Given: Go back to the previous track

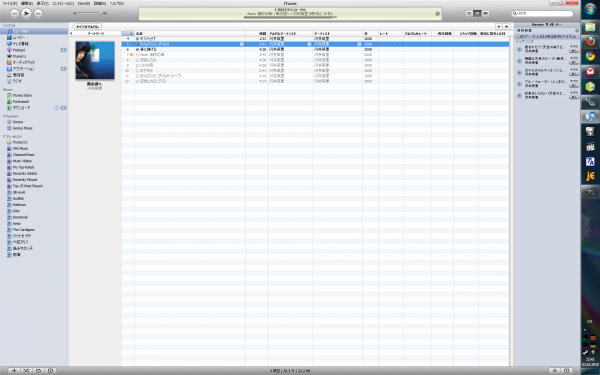Looking at the screenshot, I should click(x=14, y=13).
